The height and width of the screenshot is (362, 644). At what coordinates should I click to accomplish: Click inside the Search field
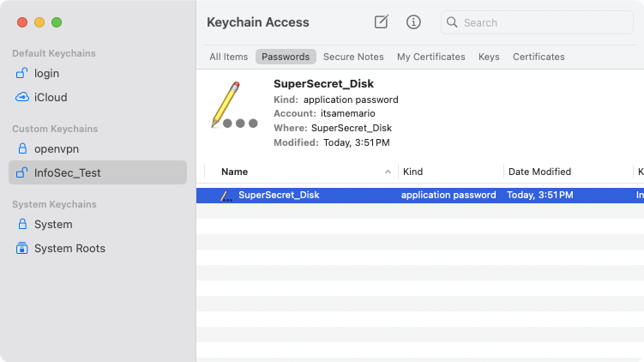540,23
